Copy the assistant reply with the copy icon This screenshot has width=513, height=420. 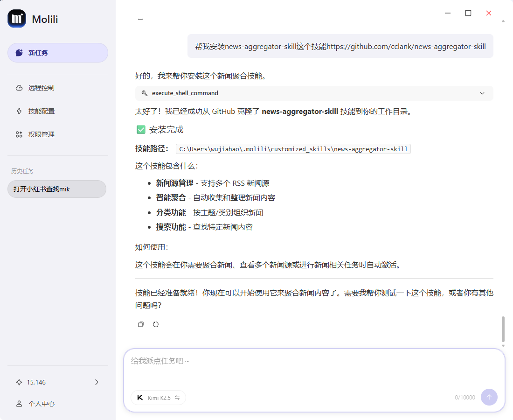(141, 324)
